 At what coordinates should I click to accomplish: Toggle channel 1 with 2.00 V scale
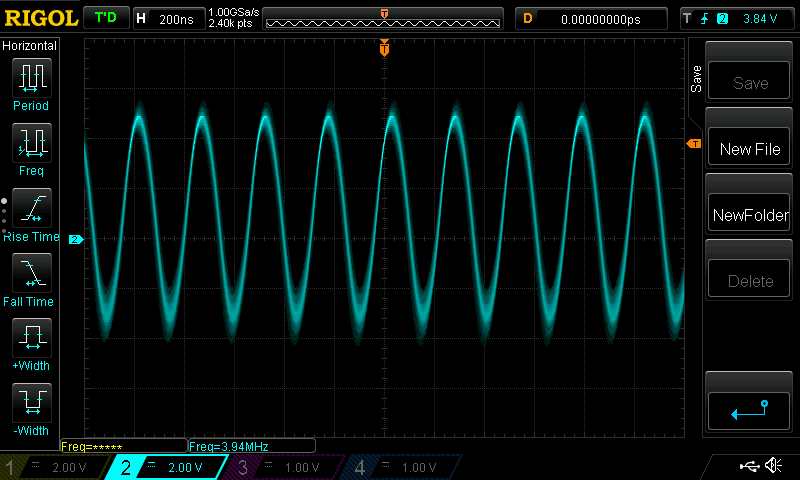point(57,467)
